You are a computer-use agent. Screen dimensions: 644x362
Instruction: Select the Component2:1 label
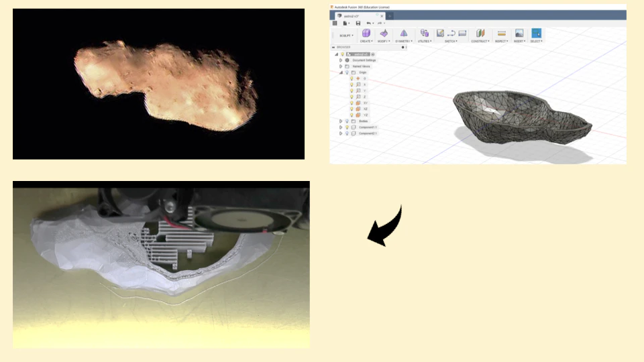368,133
